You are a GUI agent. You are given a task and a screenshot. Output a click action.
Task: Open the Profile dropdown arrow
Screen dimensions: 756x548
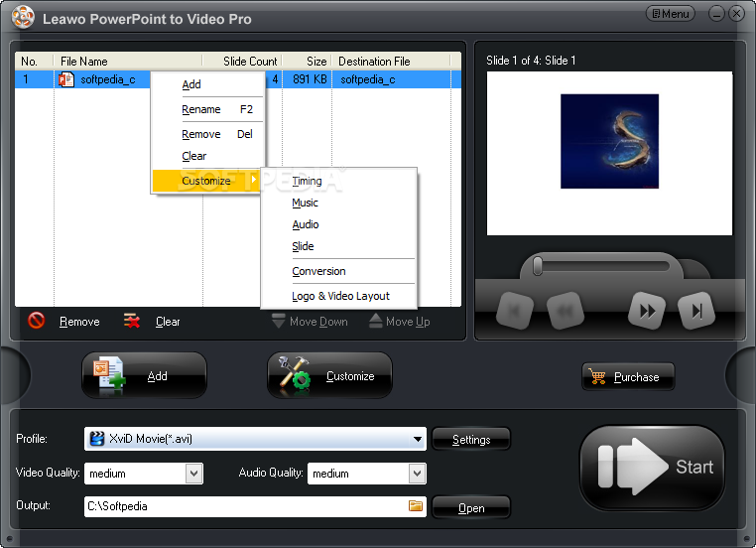pyautogui.click(x=418, y=439)
